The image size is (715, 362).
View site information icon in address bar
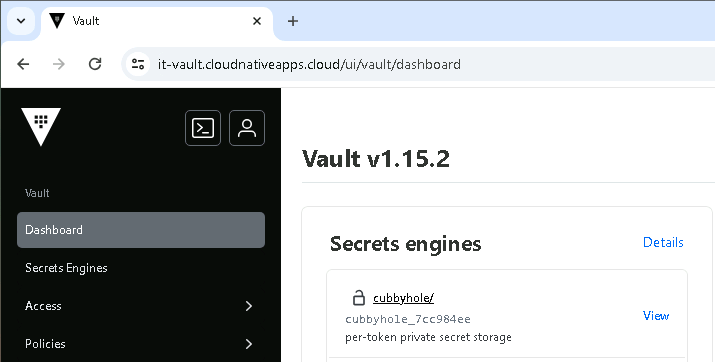click(138, 64)
